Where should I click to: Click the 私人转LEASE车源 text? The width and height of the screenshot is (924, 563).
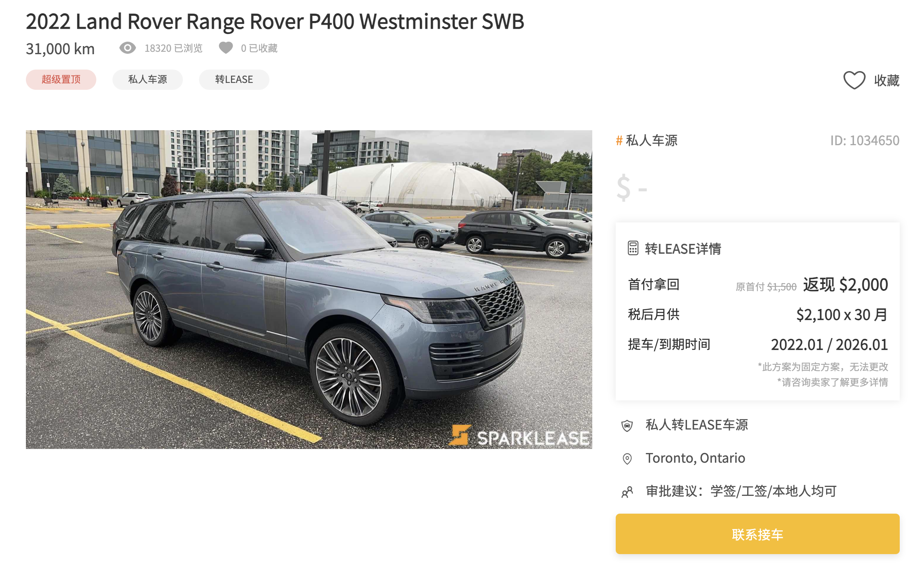click(697, 425)
